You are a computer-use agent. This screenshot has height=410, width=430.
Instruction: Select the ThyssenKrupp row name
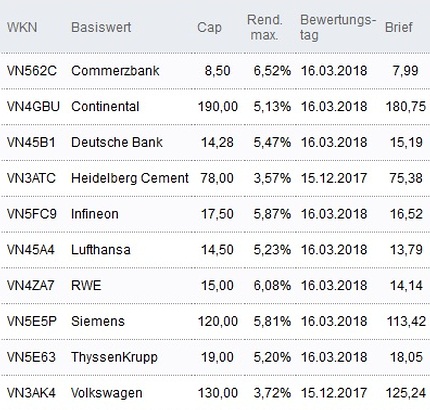coord(114,357)
